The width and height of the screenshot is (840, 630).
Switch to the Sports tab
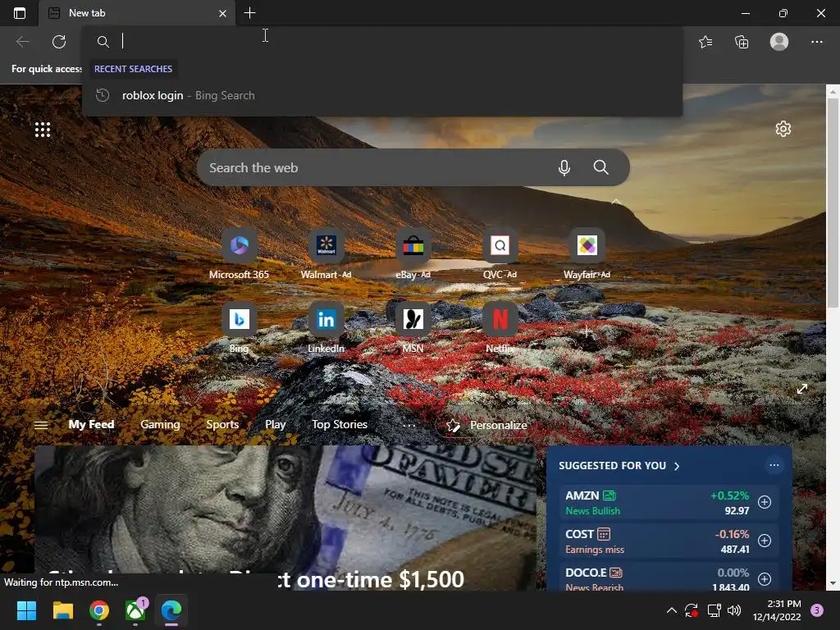222,424
